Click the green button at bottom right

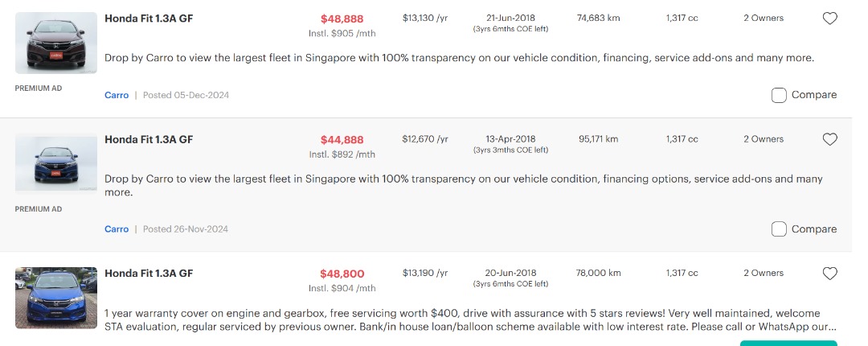point(788,343)
